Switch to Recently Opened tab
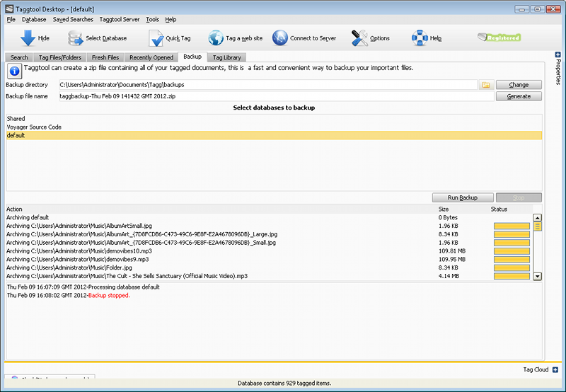This screenshot has width=566, height=392. pos(151,57)
